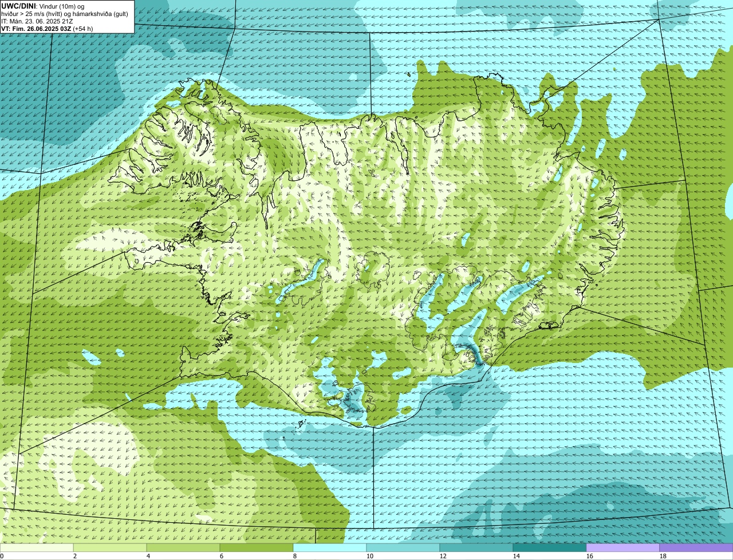Click the 'UWC/DINI: Vindur (10m) og' title line
733x560 pixels.
[x=43, y=6]
